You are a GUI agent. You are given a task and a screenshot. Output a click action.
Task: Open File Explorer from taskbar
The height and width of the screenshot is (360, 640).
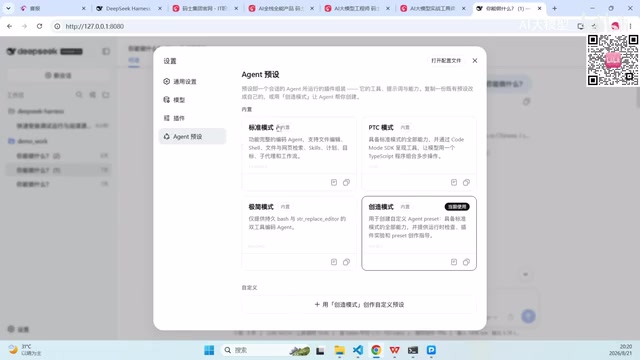(339, 350)
